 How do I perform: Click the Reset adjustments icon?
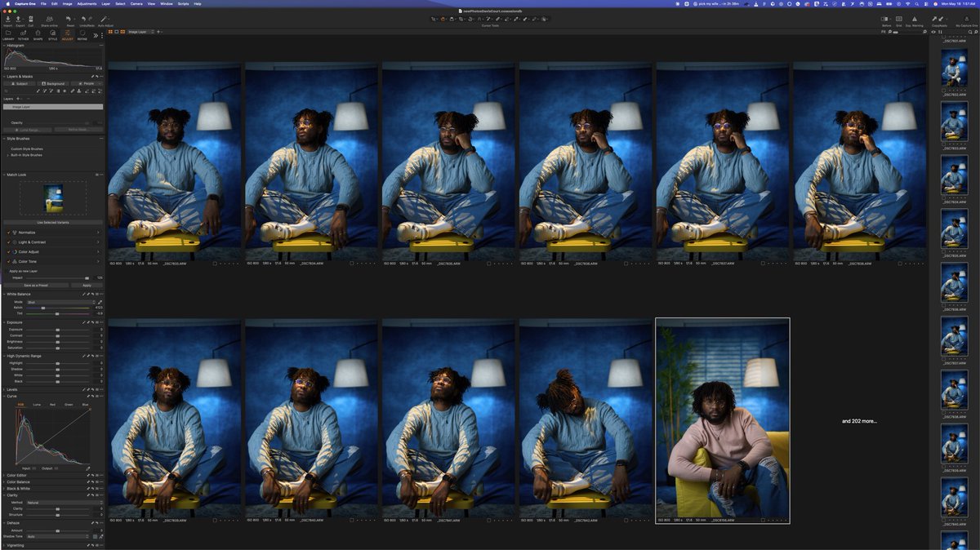point(70,19)
